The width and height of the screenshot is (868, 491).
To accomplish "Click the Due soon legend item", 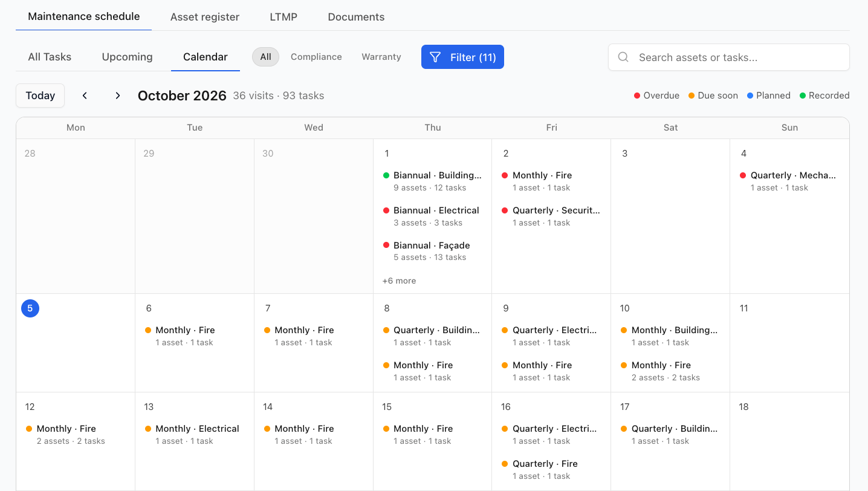I will [713, 96].
